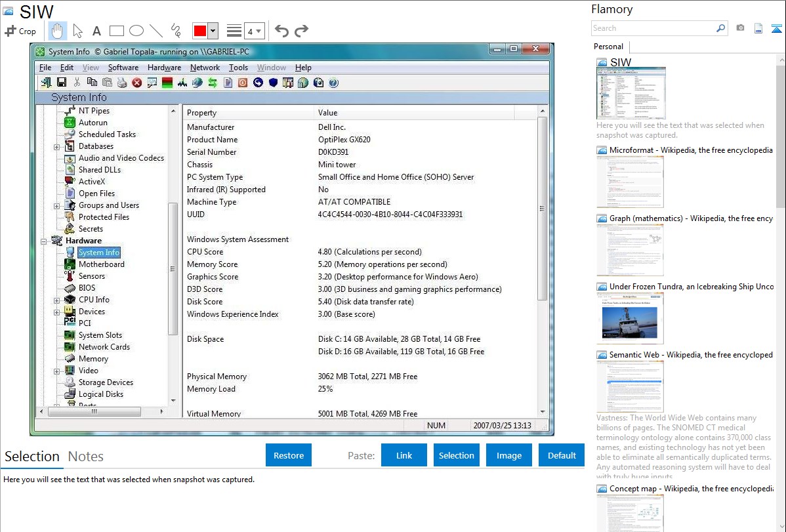The image size is (786, 532).
Task: Click the copy icon in SIW toolbar
Action: click(92, 83)
